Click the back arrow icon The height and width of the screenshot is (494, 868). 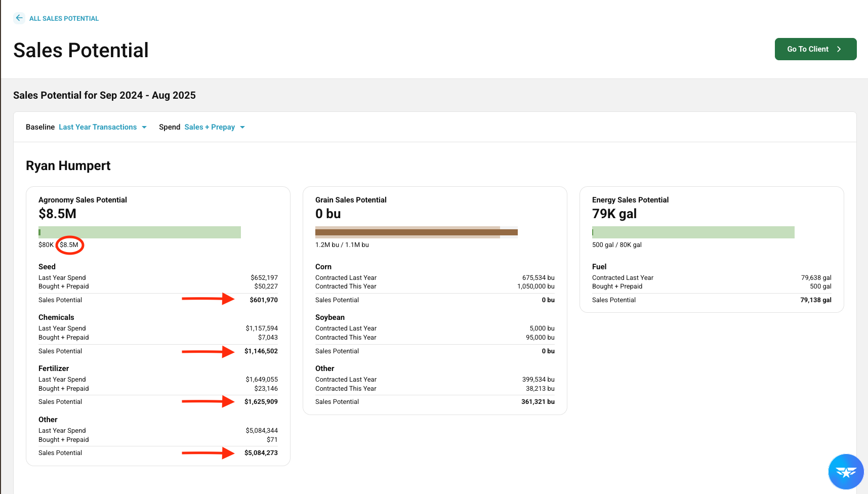(19, 18)
